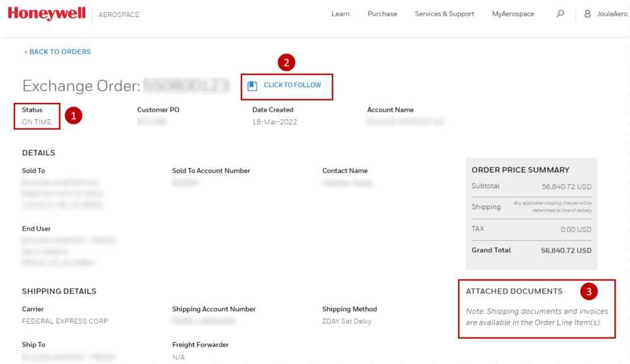630x364 pixels.
Task: Click the CLICK TO FOLLOW link
Action: click(292, 85)
